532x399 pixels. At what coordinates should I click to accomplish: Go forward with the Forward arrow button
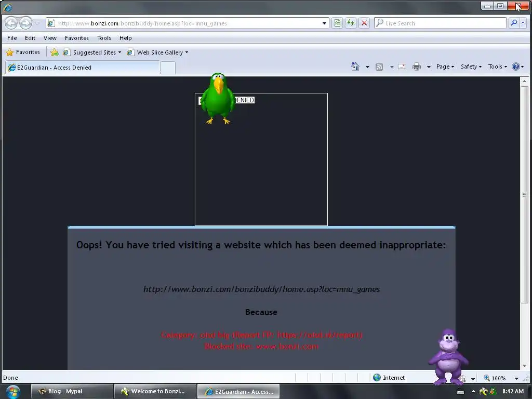25,23
